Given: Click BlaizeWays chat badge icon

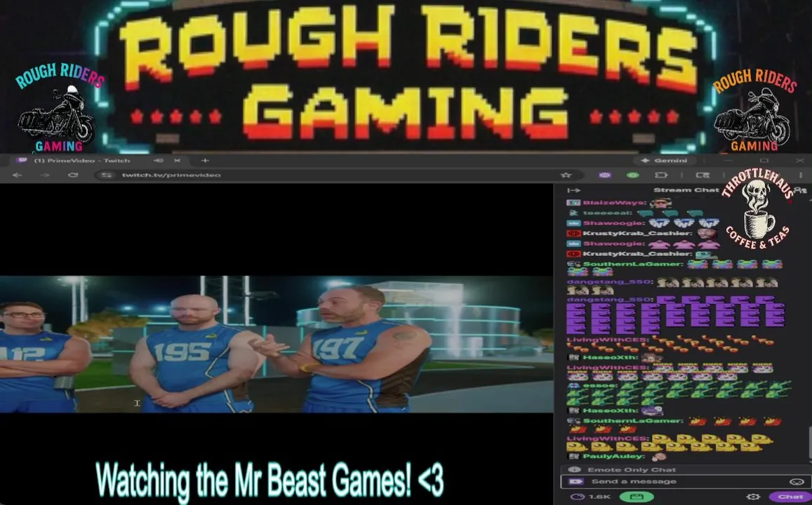Looking at the screenshot, I should (573, 203).
